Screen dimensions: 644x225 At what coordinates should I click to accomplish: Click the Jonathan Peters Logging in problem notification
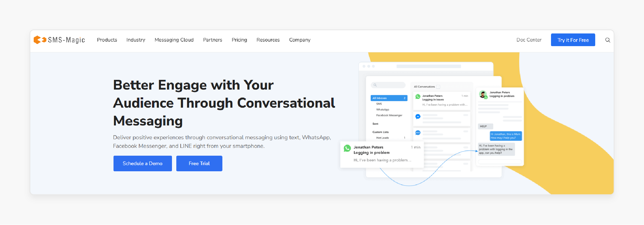pos(382,154)
